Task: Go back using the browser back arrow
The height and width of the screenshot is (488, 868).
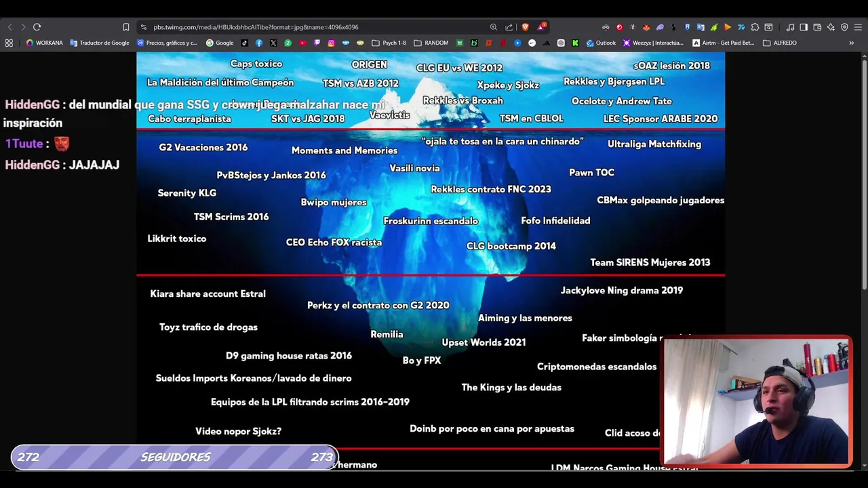Action: click(9, 27)
